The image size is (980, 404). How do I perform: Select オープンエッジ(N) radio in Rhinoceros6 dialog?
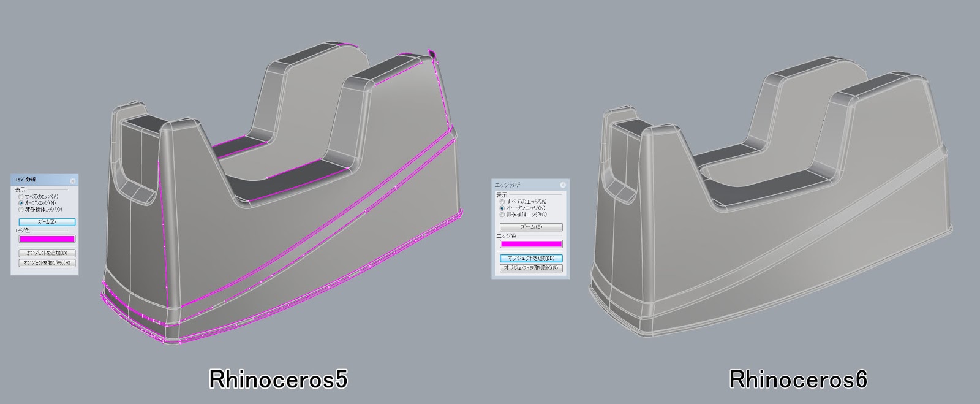(503, 208)
